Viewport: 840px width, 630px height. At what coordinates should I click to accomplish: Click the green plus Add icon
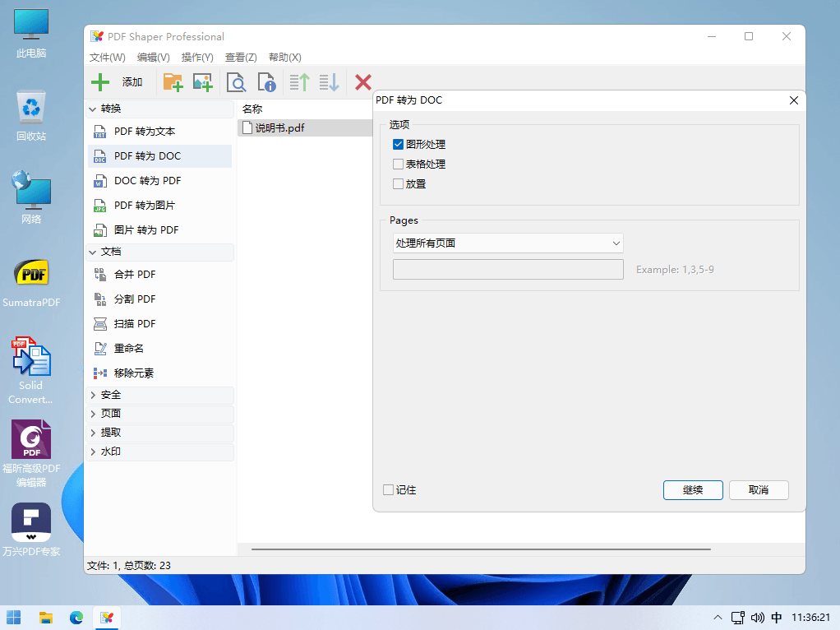click(x=100, y=82)
